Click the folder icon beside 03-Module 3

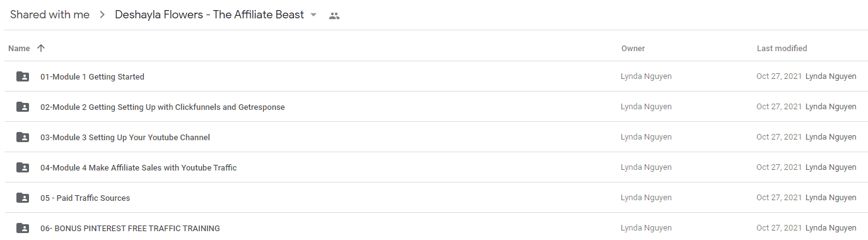pos(23,137)
